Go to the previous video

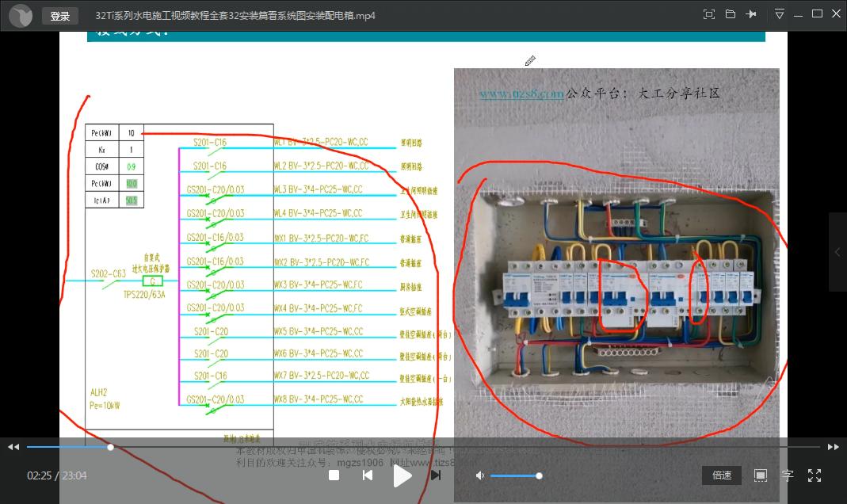[368, 475]
